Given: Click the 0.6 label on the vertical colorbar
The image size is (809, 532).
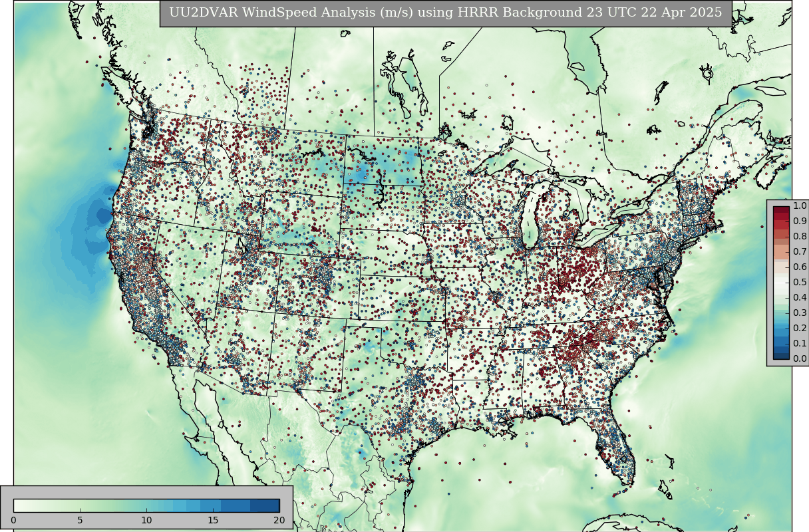Looking at the screenshot, I should coord(800,267).
